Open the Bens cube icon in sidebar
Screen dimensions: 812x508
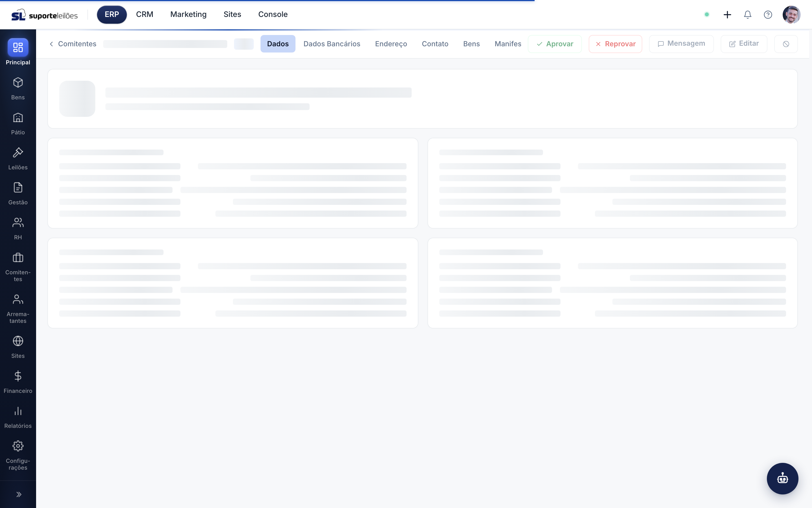pos(18,83)
